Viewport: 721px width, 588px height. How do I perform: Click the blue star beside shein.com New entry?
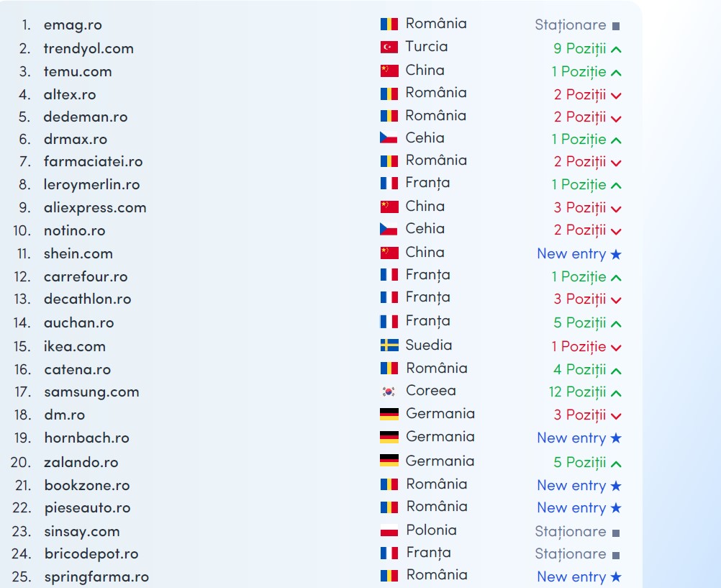615,254
